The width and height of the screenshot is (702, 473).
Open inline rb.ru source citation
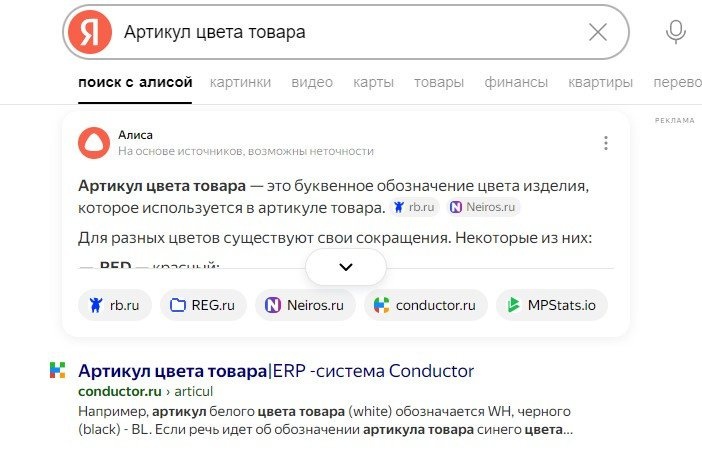click(x=415, y=207)
